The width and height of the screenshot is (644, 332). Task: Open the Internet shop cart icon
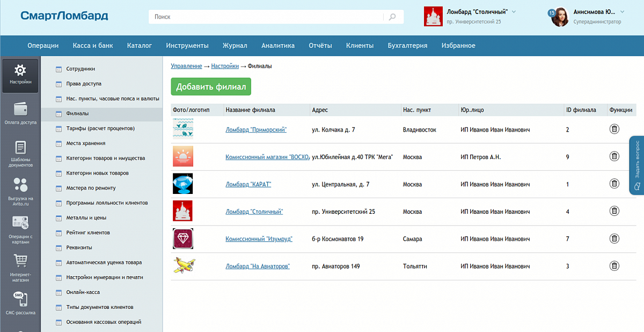click(20, 261)
